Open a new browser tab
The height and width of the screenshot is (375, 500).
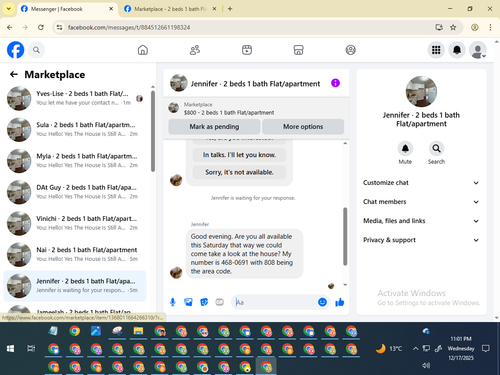pyautogui.click(x=230, y=9)
